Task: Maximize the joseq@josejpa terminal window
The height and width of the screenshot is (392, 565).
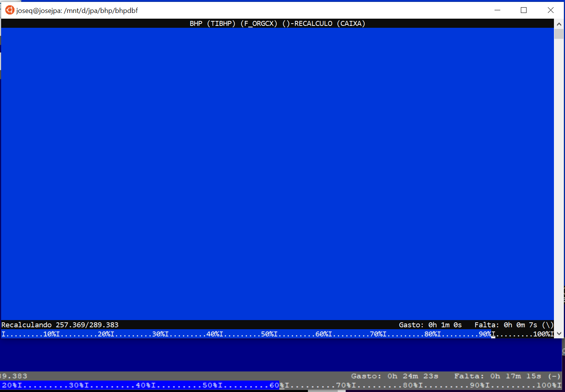Action: (x=524, y=10)
